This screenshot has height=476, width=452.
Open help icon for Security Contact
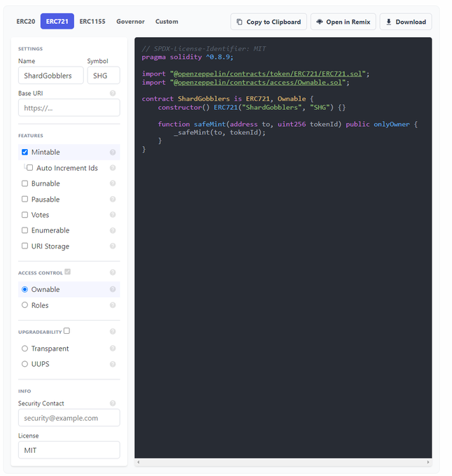[113, 403]
